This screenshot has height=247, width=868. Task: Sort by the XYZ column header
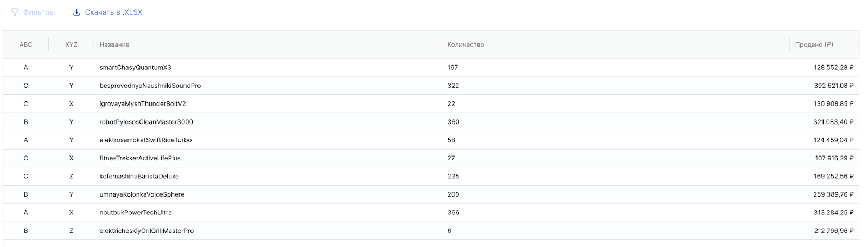[x=71, y=44]
